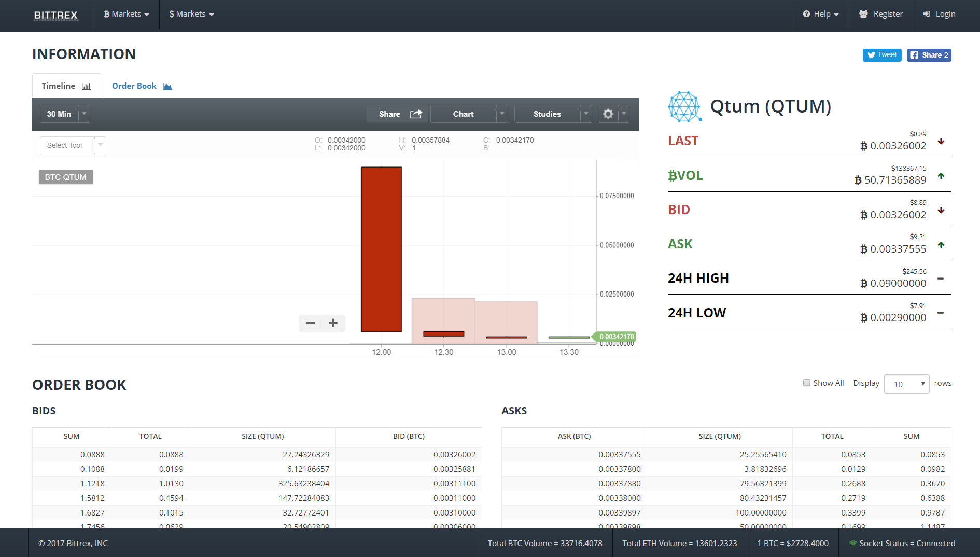Click the BTC-QTUM chart label
Screen dimensions: 980x557
coord(66,177)
